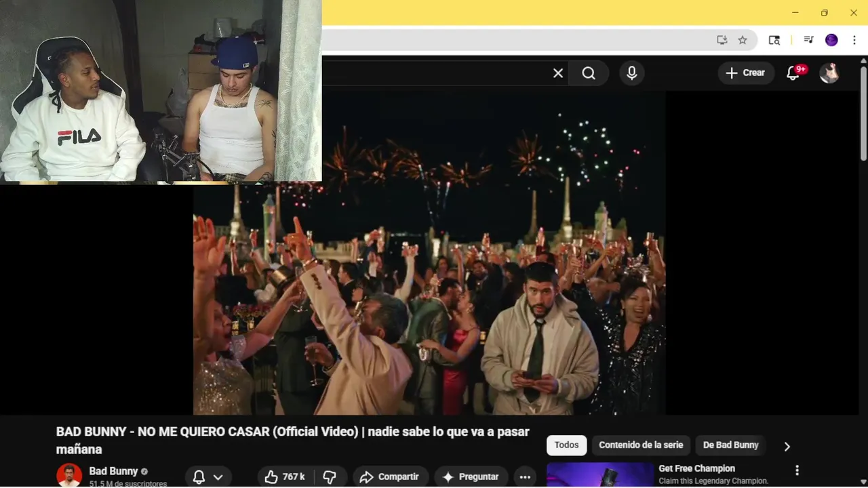Open Chrome three-dot menu
The height and width of the screenshot is (488, 868).
[854, 40]
